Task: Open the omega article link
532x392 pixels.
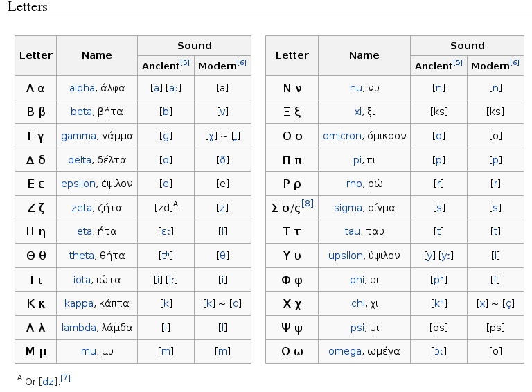Action: [344, 351]
